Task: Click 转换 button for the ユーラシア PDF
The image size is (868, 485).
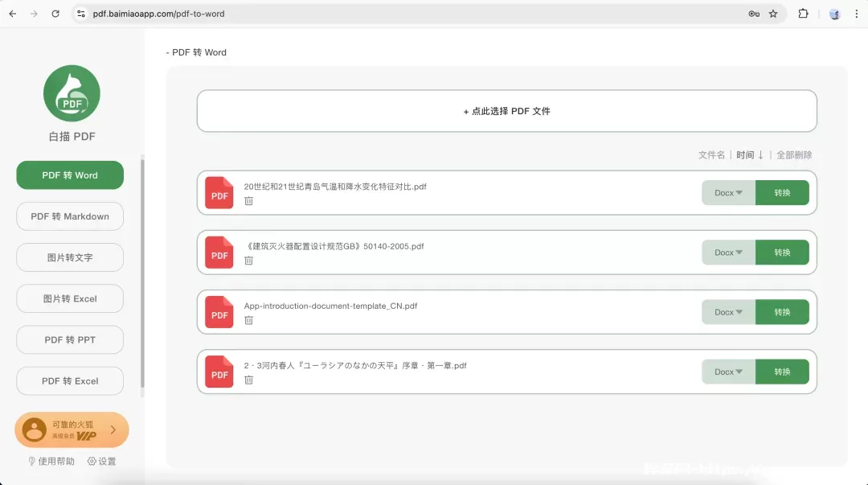Action: pyautogui.click(x=782, y=372)
